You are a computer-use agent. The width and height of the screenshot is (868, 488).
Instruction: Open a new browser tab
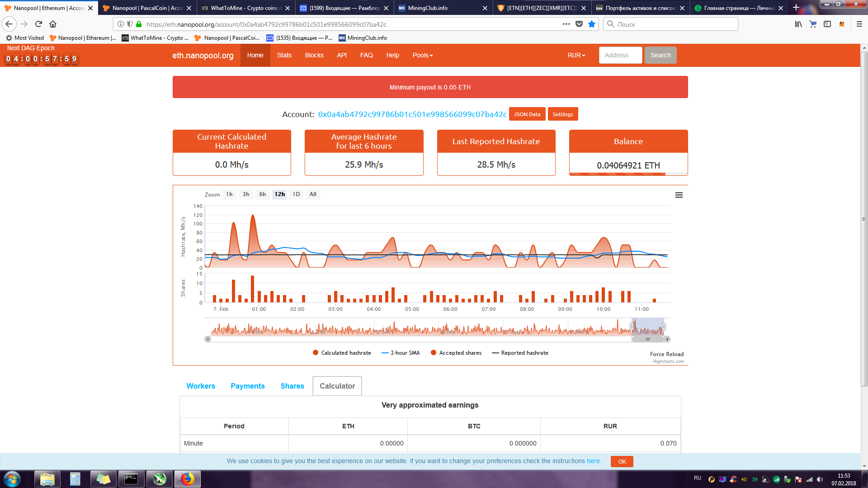pyautogui.click(x=796, y=8)
